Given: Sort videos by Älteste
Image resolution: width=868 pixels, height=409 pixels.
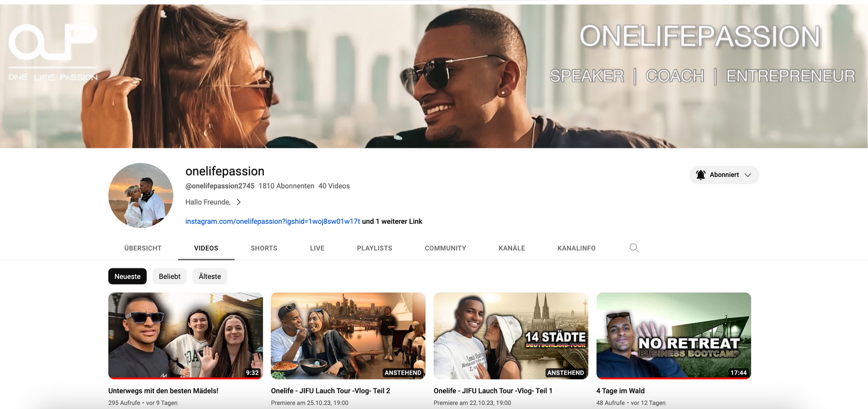Looking at the screenshot, I should 209,277.
